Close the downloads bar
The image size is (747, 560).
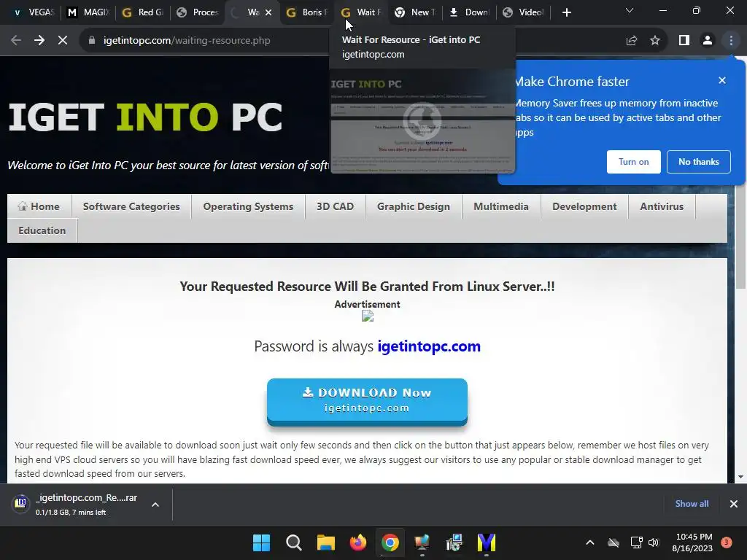734,504
